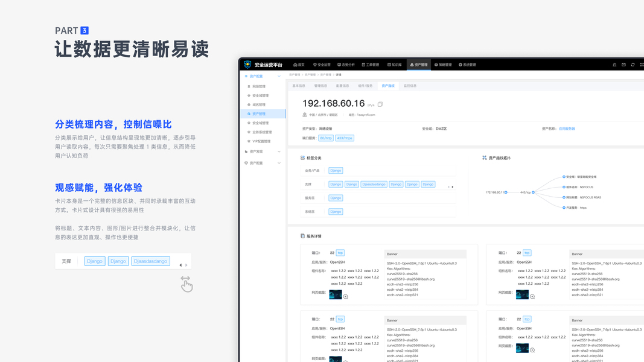Click the location icon beside 中国 / 北京市
The width and height of the screenshot is (644, 362).
(x=304, y=115)
